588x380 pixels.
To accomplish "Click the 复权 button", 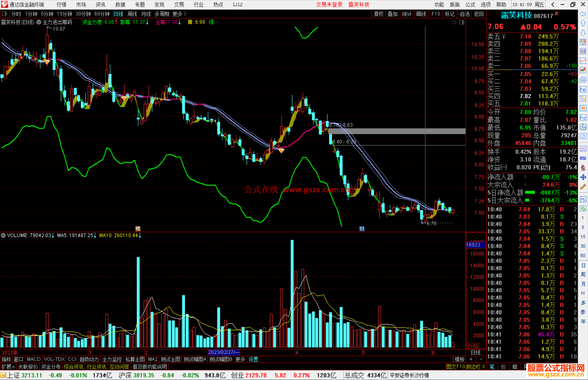I will (378, 14).
